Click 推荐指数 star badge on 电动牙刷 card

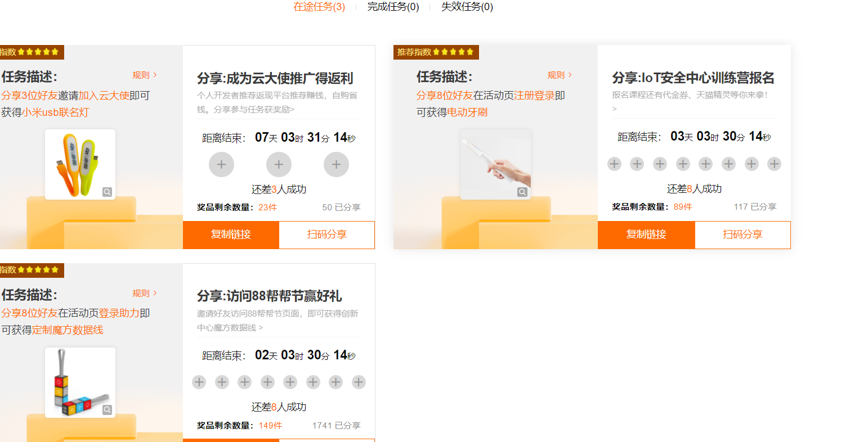[436, 52]
